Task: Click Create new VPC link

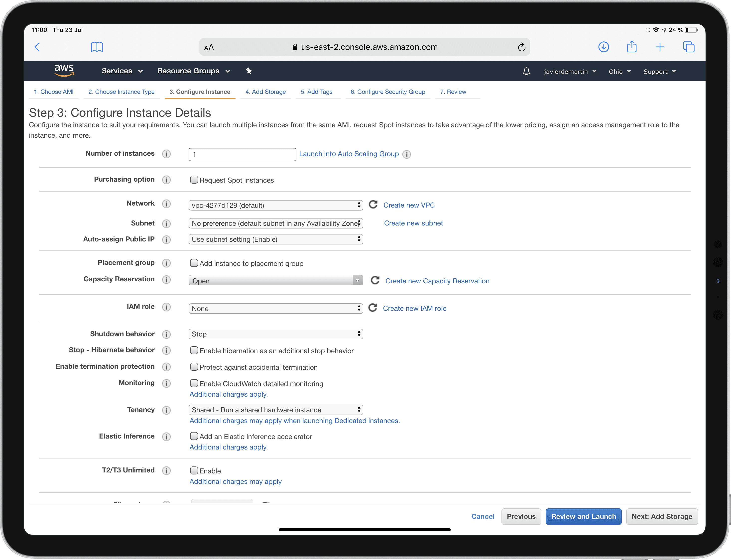Action: 409,205
